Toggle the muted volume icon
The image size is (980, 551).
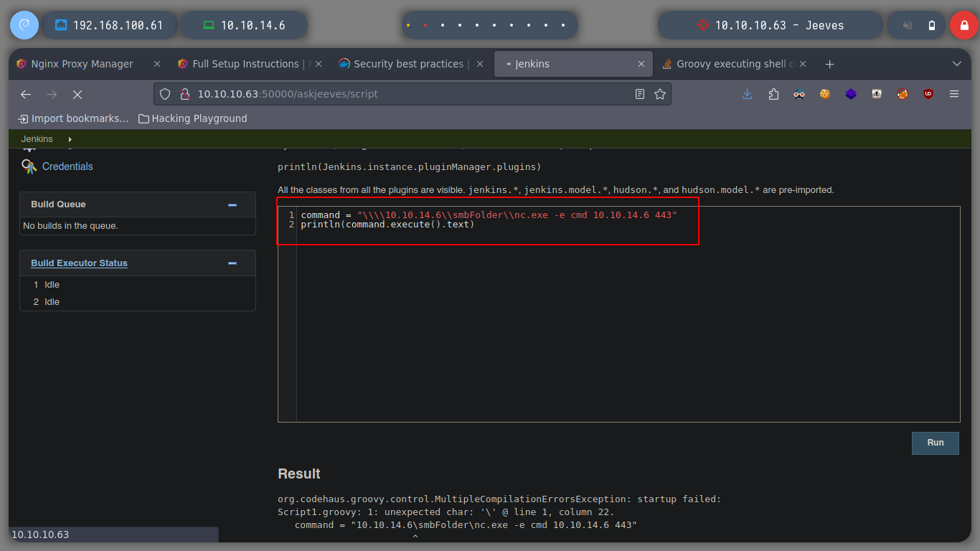click(907, 25)
